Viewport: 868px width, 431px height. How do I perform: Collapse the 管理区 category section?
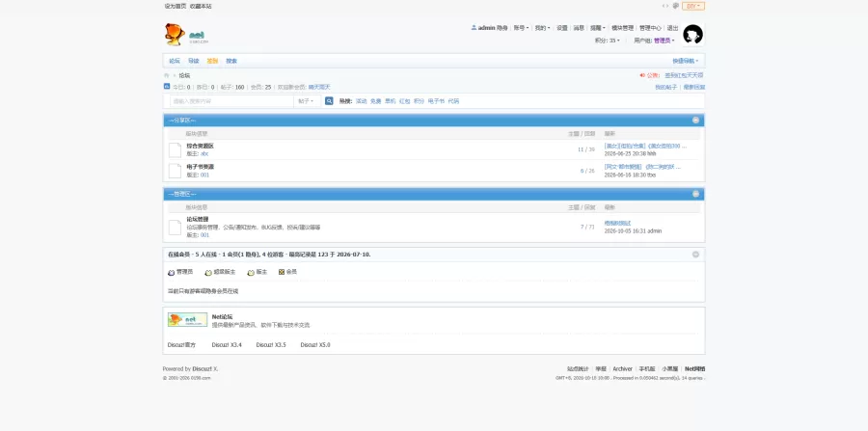coord(695,194)
